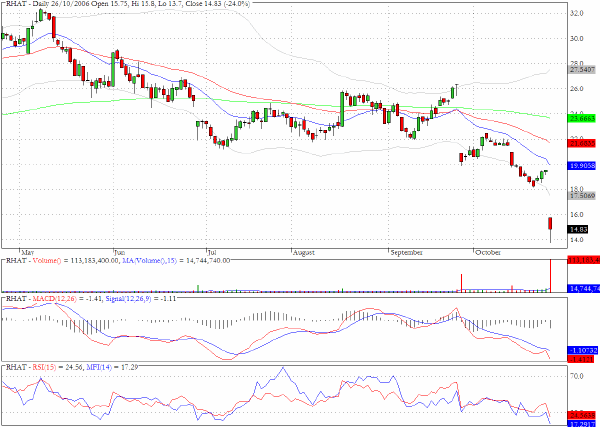Click the 18.0 price axis label
Viewport: 600px width, 427px height.
coord(577,189)
